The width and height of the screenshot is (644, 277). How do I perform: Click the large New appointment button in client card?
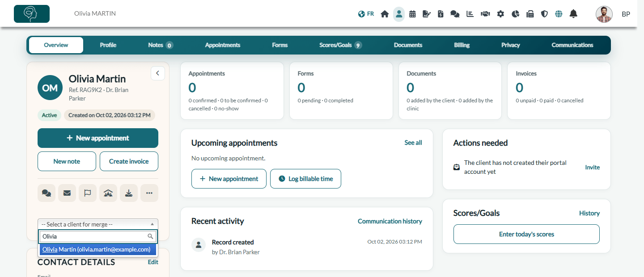98,138
